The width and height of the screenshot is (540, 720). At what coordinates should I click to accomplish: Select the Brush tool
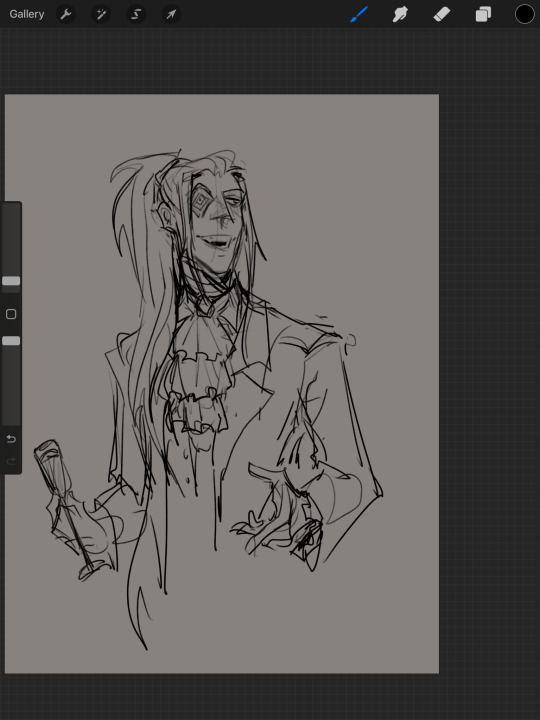pyautogui.click(x=359, y=14)
